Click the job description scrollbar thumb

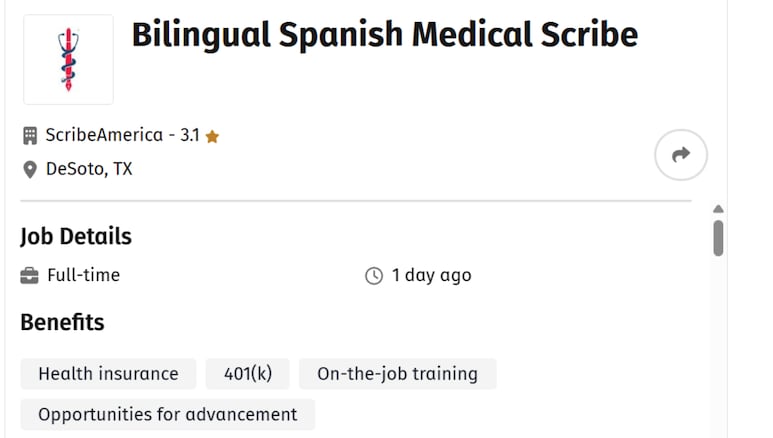[x=718, y=238]
